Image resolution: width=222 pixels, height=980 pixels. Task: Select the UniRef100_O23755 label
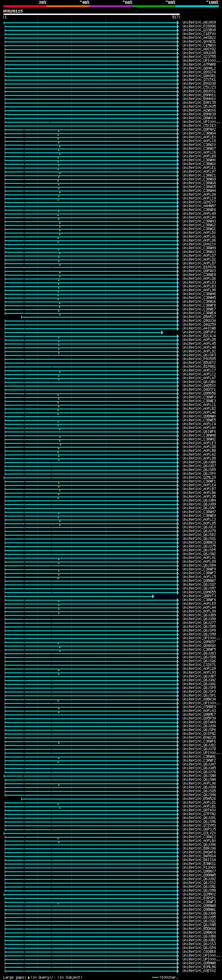tap(199, 57)
